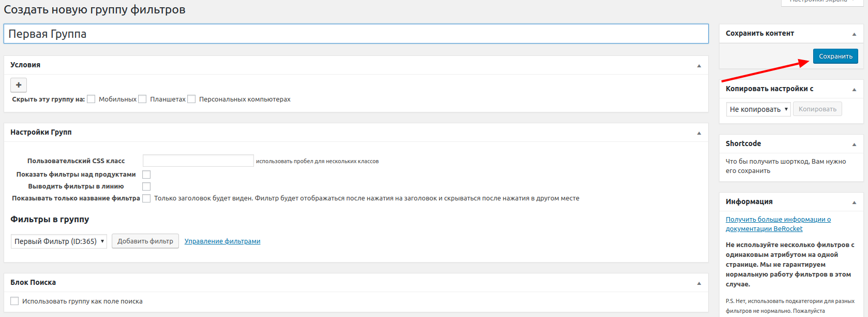Collapse the Блок Поиска panel arrow

pyautogui.click(x=699, y=283)
